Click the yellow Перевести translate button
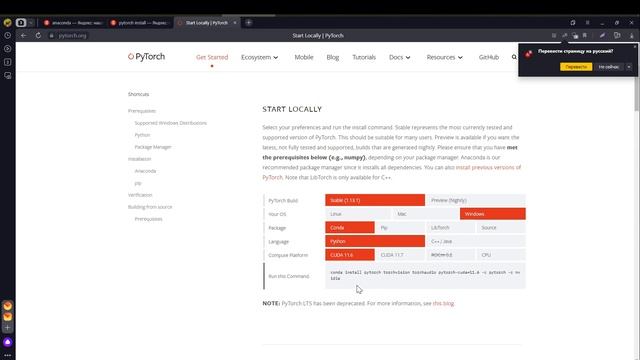Viewport: 640px width, 360px height. coord(576,67)
